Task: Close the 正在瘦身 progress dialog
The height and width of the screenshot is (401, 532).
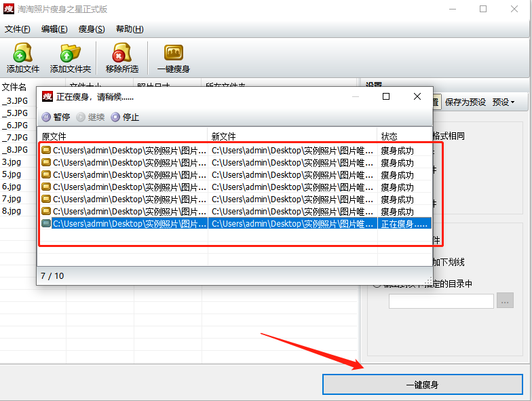Action: [x=417, y=96]
